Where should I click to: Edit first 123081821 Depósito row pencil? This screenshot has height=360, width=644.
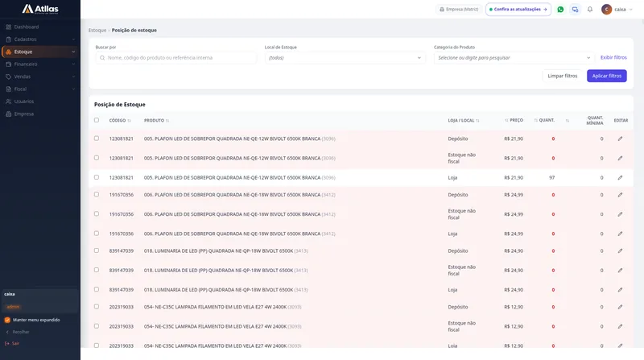click(620, 139)
